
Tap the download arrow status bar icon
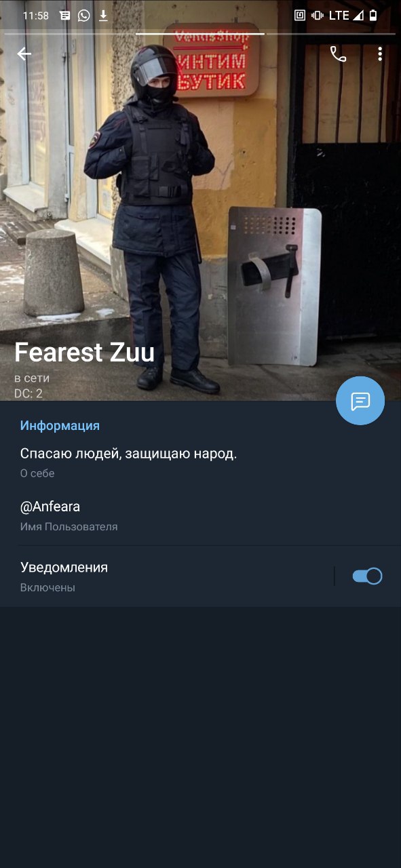[x=103, y=16]
